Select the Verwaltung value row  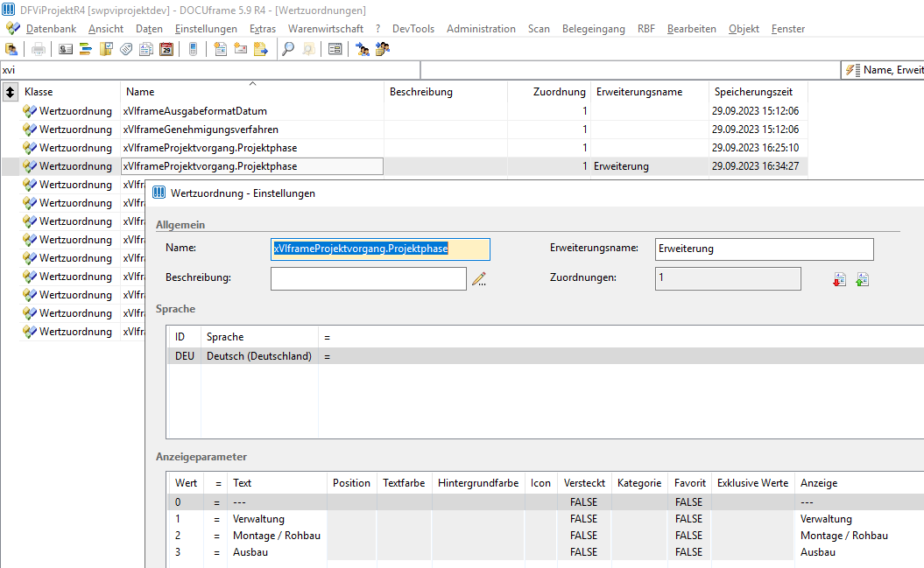[545, 519]
